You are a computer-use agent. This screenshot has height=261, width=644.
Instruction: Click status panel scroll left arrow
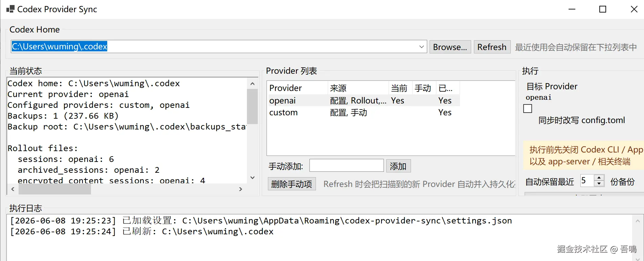tap(13, 189)
